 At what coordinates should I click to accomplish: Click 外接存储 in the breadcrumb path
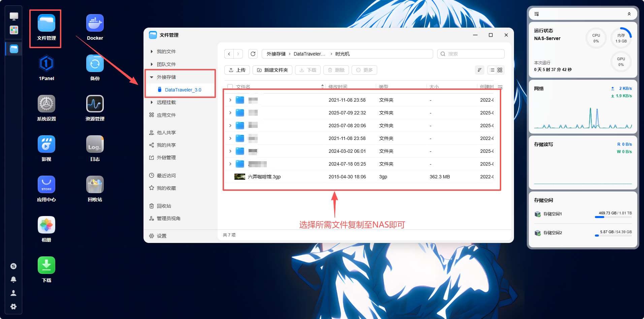click(x=276, y=54)
